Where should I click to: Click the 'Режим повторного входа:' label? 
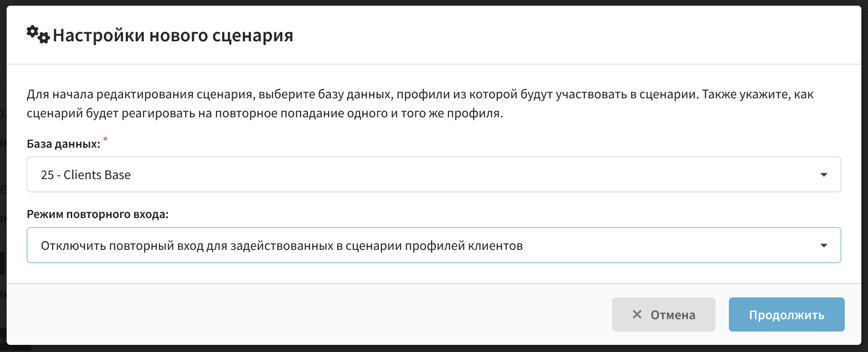pyautogui.click(x=97, y=214)
